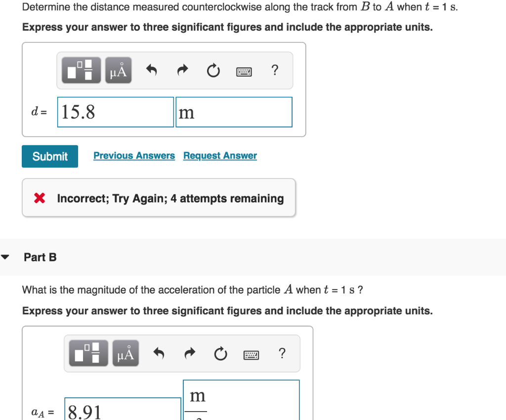Open the equation templates icon in Part B toolbar
The image size is (506, 420).
tap(88, 353)
